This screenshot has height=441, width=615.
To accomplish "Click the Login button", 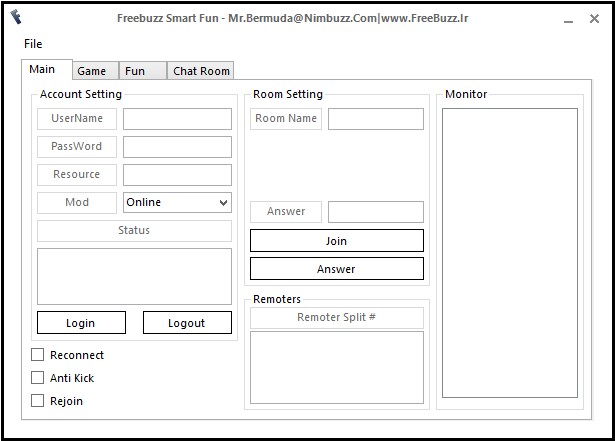I will click(82, 323).
